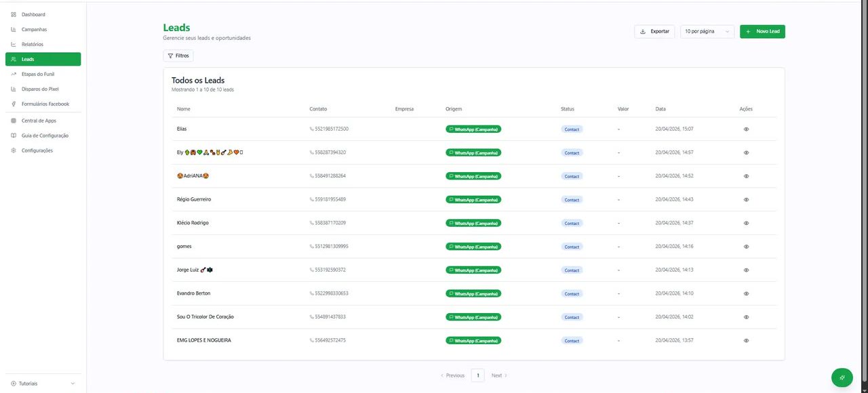
Task: Click Contact status badge for Klécio Rodrigo
Action: click(x=572, y=223)
